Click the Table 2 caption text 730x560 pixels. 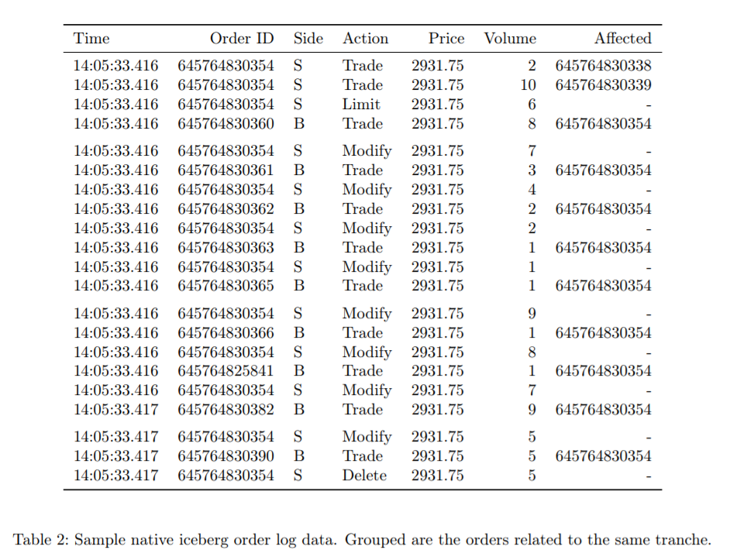(361, 540)
